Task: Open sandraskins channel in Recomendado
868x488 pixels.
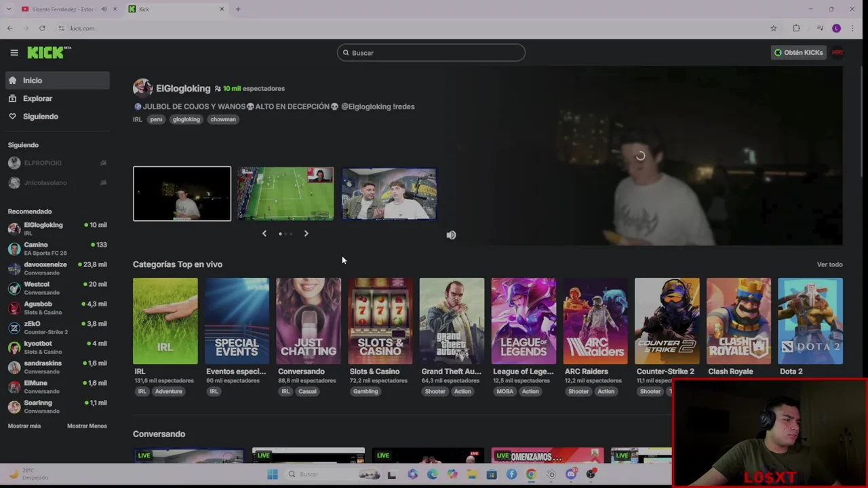Action: pos(58,367)
